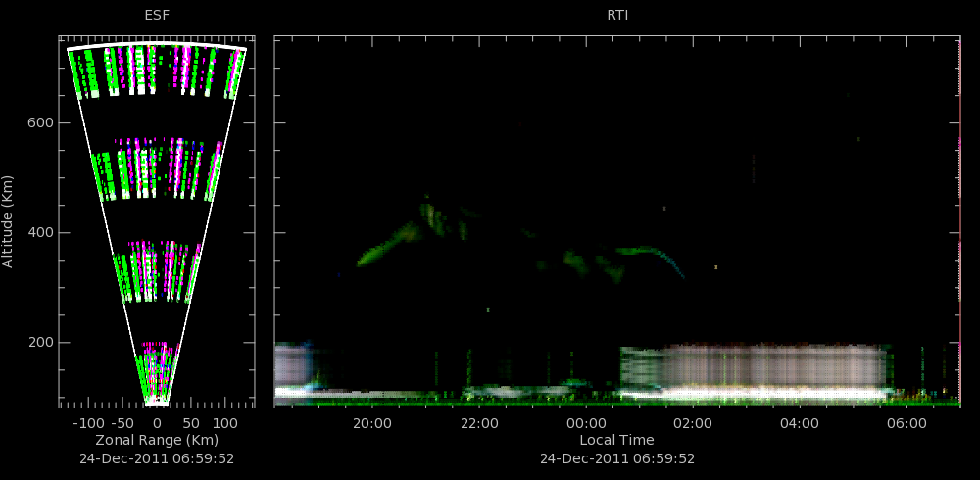Click the 100 zonal range tick label
The height and width of the screenshot is (480, 980).
tap(225, 422)
